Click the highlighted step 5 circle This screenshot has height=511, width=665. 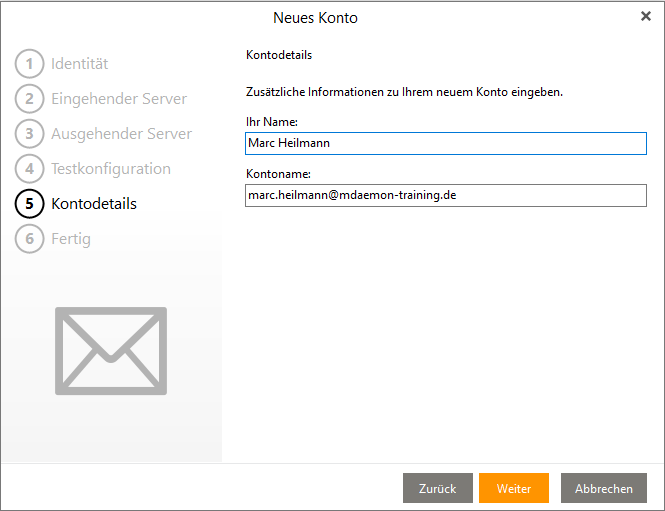pos(30,204)
